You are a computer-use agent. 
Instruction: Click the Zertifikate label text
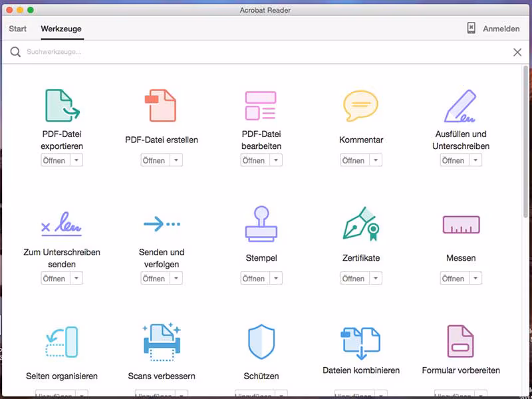pos(361,258)
